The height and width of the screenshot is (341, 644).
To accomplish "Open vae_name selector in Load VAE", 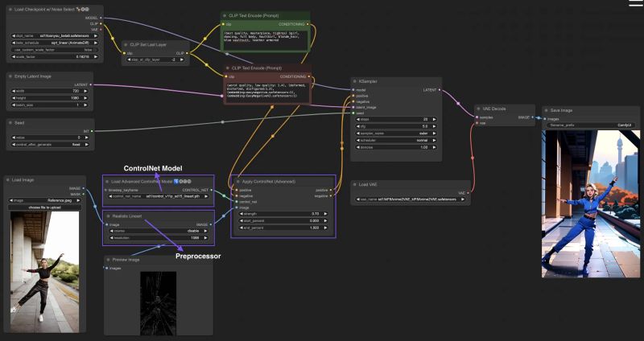I will 411,199.
